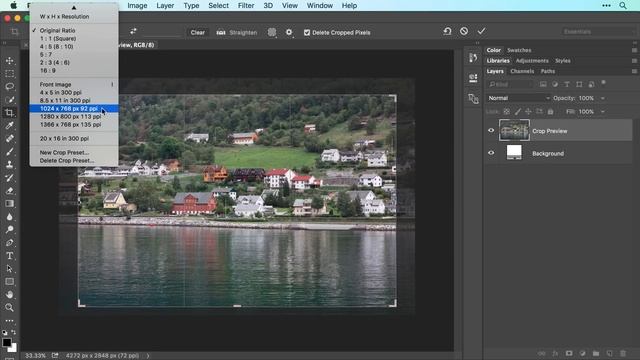This screenshot has width=640, height=360.
Task: Toggle Delete Cropped Pixels checkbox
Action: 307,33
